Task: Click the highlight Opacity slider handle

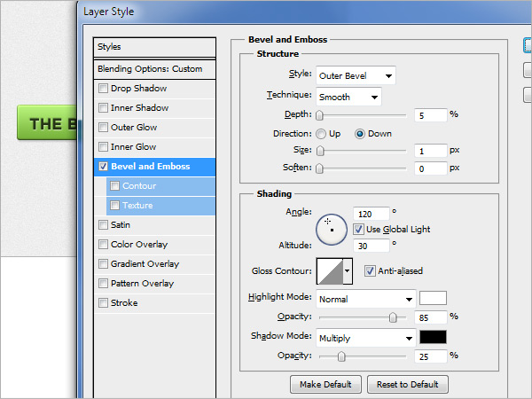Action: tap(393, 317)
